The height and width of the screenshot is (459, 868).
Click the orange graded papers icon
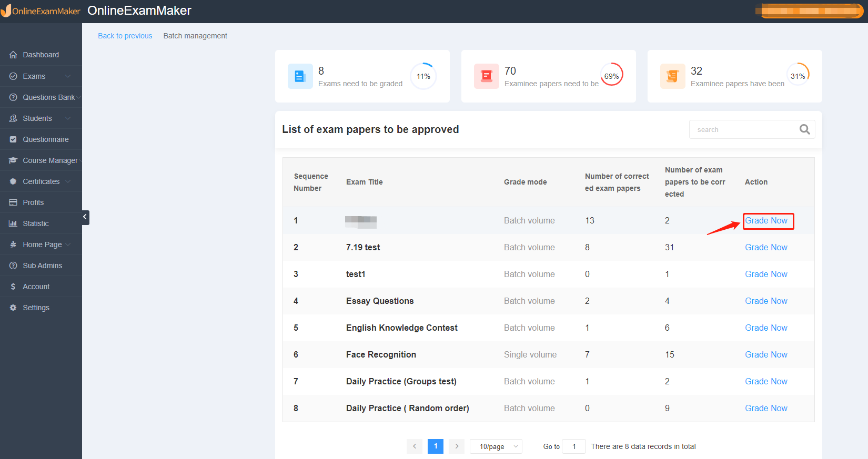pyautogui.click(x=672, y=76)
